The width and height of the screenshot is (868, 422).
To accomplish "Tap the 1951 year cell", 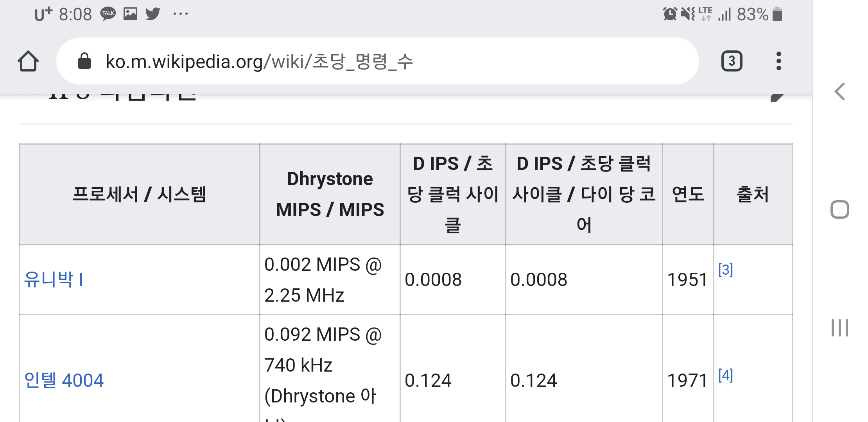I will point(687,280).
